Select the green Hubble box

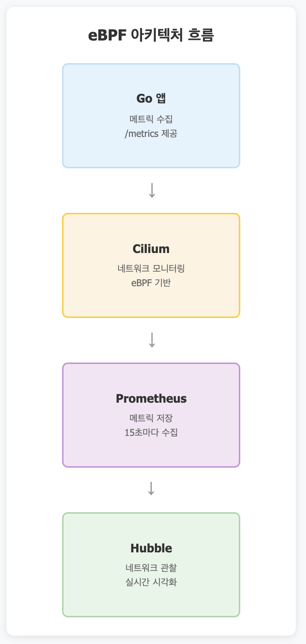tap(151, 565)
